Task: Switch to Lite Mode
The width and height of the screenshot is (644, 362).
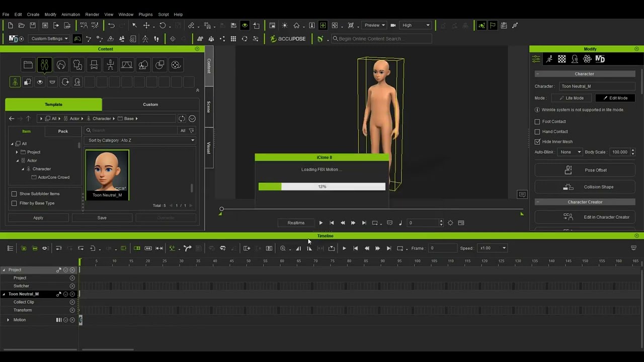Action: click(x=572, y=98)
